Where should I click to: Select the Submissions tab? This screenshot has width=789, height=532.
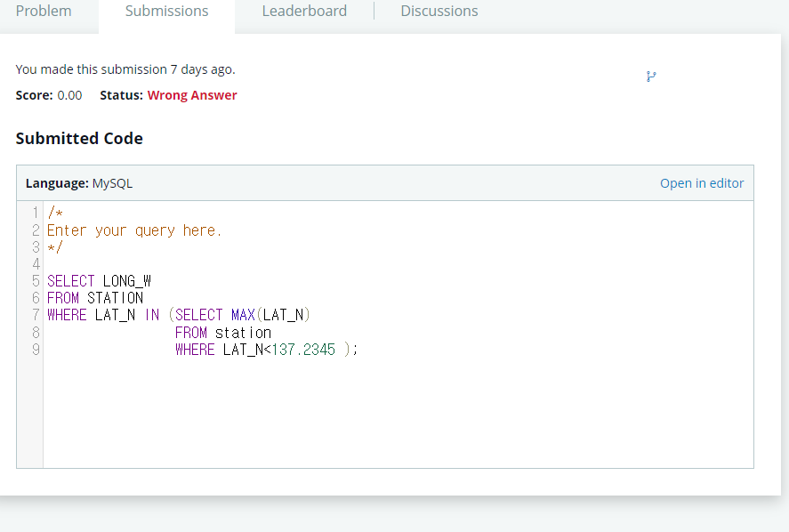pos(166,11)
